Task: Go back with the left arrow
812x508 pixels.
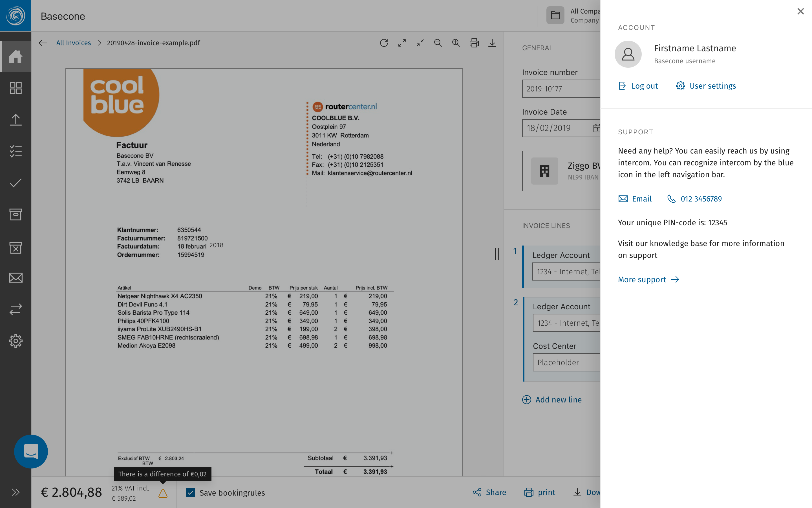Action: 43,43
